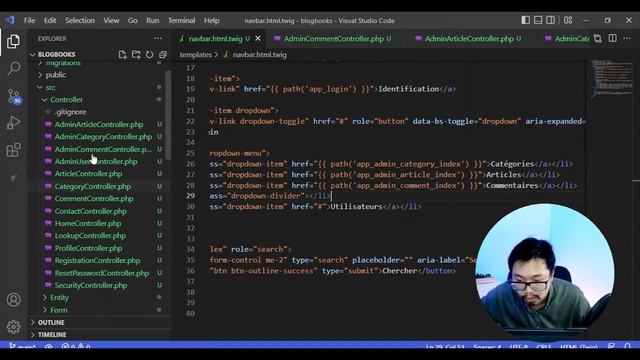This screenshot has width=640, height=360.
Task: Click the VS Code logo icon
Action: tap(10, 20)
